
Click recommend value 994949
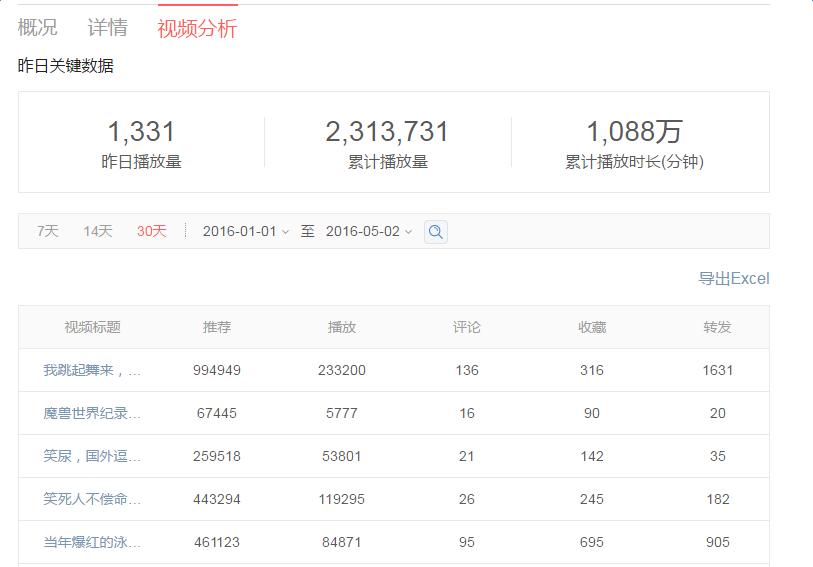(x=217, y=370)
